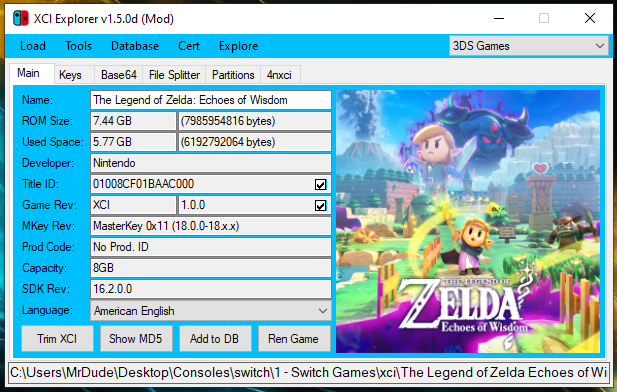
Task: Expand the American English language dropdown
Action: point(211,311)
